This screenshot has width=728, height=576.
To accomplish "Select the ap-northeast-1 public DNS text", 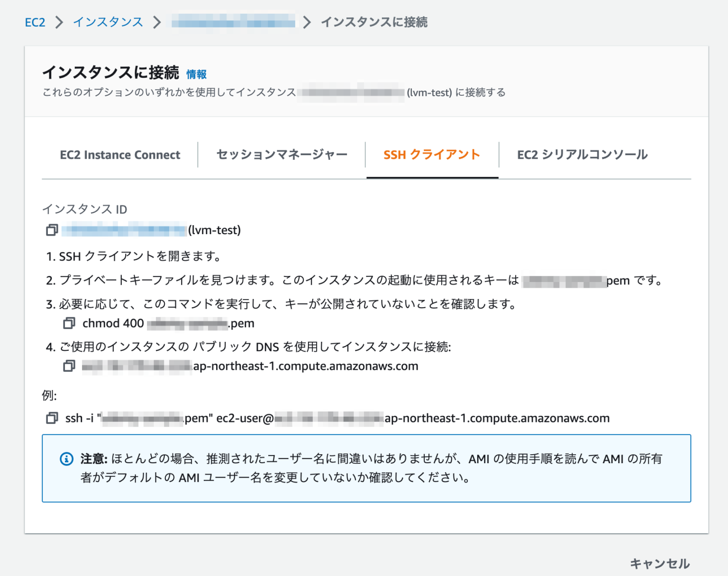I will click(x=303, y=366).
